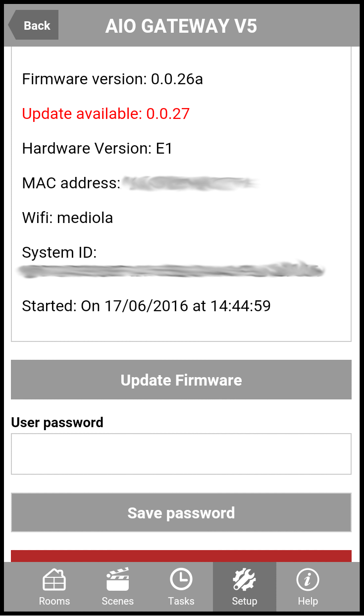Viewport: 364px width, 616px height.
Task: Focus the User password field
Action: coord(181,454)
